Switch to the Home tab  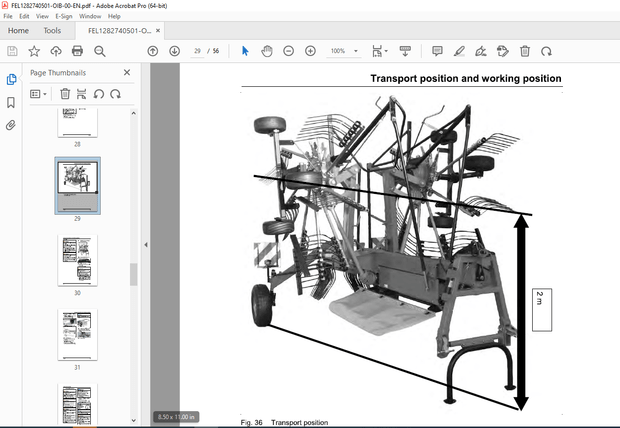click(x=18, y=30)
